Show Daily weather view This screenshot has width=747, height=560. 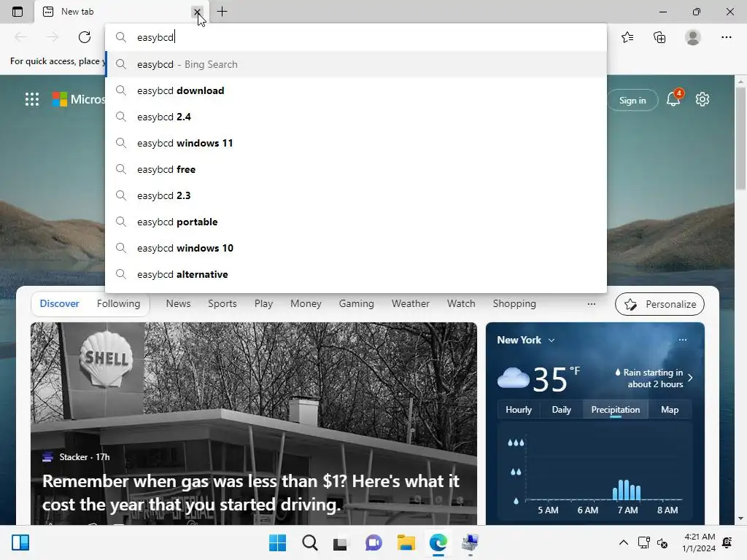(x=561, y=410)
